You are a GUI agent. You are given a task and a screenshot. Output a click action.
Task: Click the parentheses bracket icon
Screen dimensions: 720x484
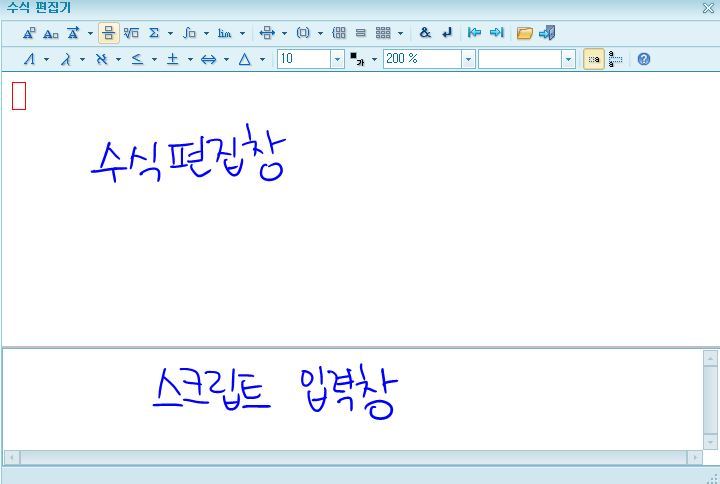click(303, 33)
